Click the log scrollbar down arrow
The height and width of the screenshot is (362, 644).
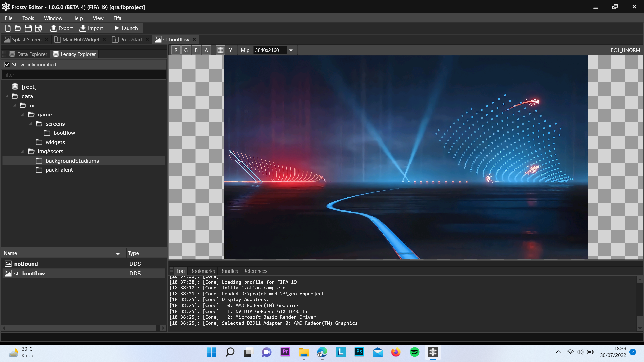coord(640,328)
